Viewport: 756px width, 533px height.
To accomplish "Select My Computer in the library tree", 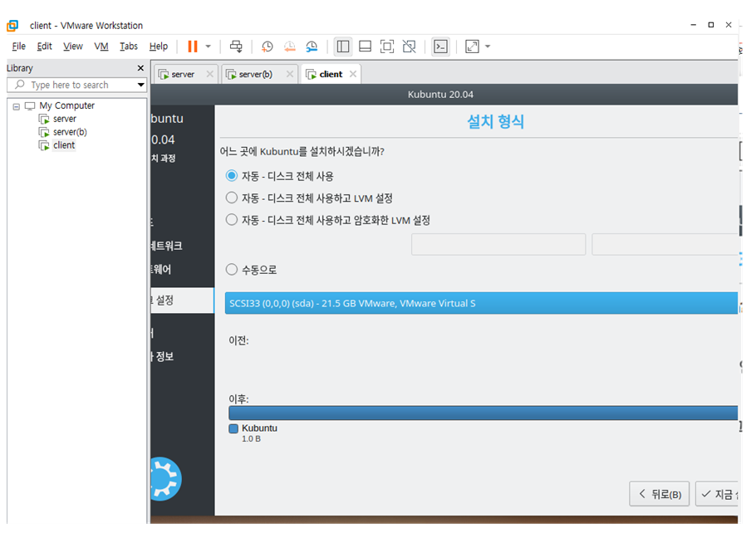I will [67, 105].
